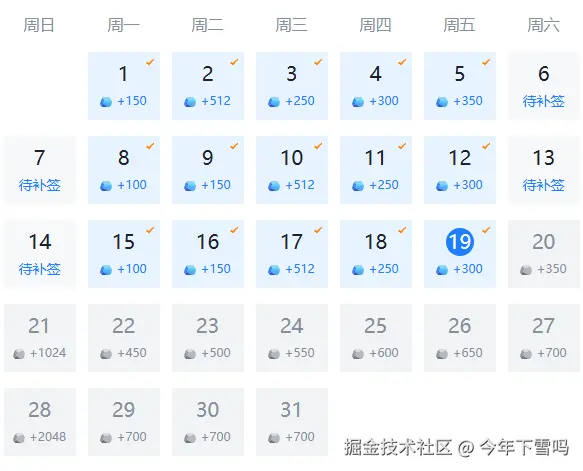Click the blue ore icon on day 18
The height and width of the screenshot is (471, 583).
pyautogui.click(x=358, y=270)
